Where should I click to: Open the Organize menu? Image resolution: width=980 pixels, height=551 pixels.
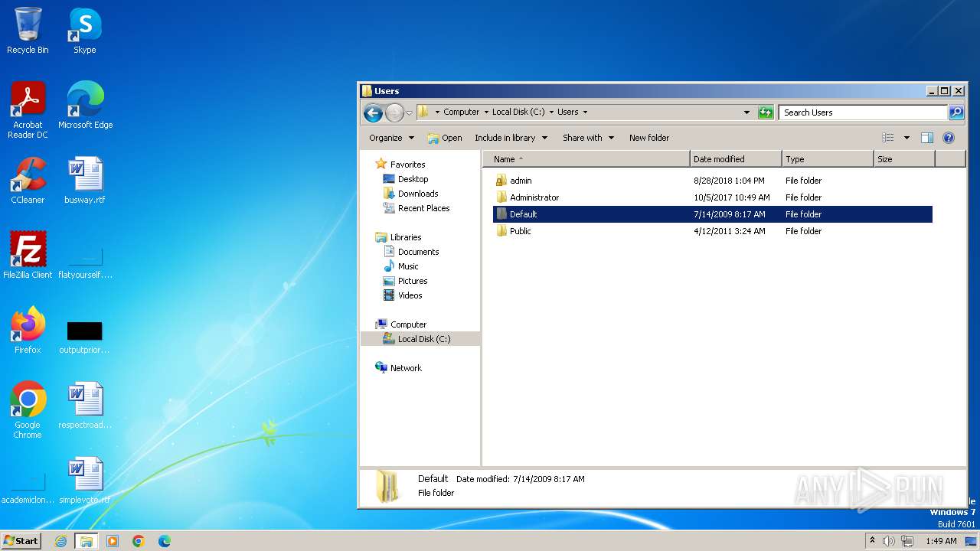tap(391, 138)
